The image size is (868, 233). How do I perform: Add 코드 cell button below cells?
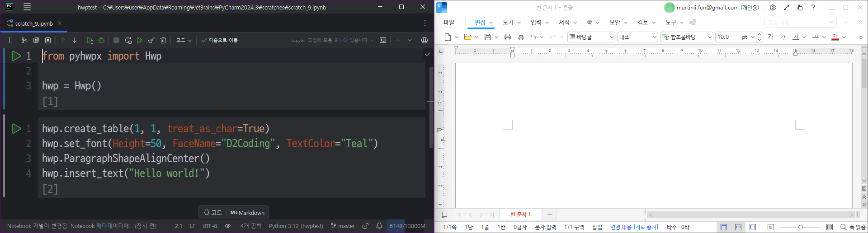click(x=212, y=213)
